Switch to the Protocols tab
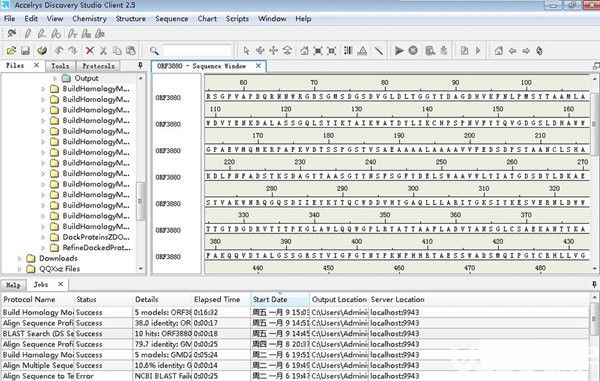The image size is (600, 381). tap(98, 66)
